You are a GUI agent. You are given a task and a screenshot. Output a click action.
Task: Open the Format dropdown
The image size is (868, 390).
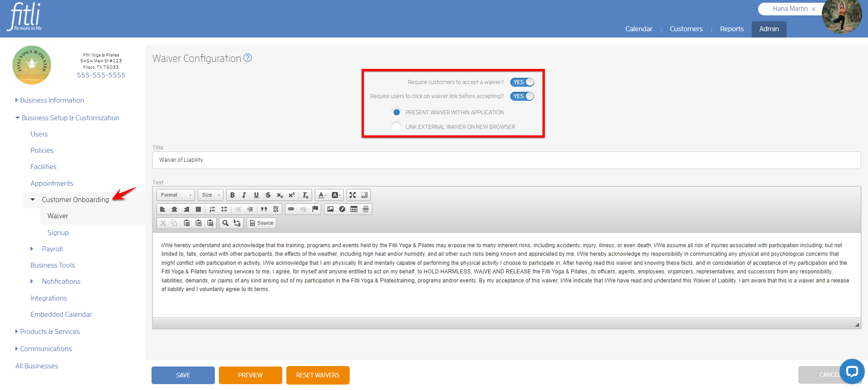(x=175, y=195)
